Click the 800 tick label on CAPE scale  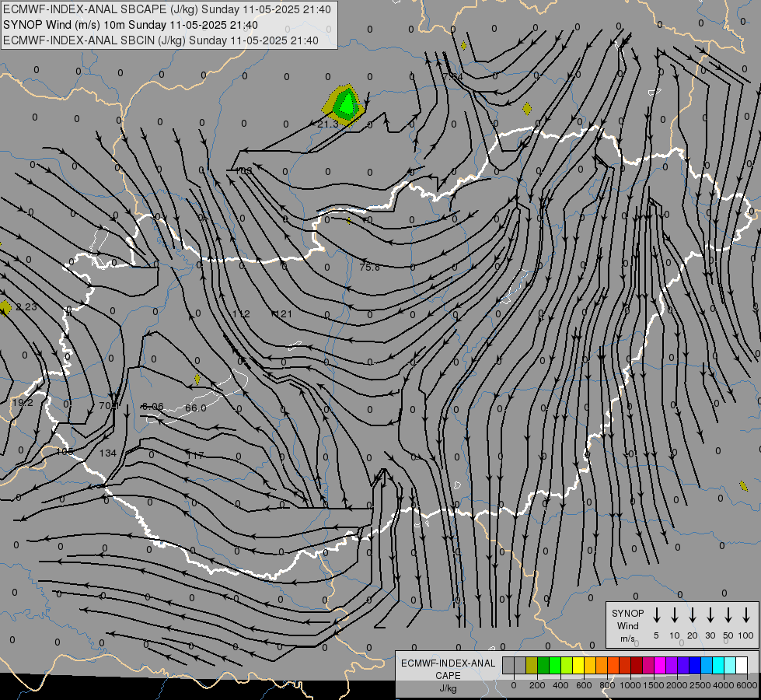pyautogui.click(x=607, y=685)
